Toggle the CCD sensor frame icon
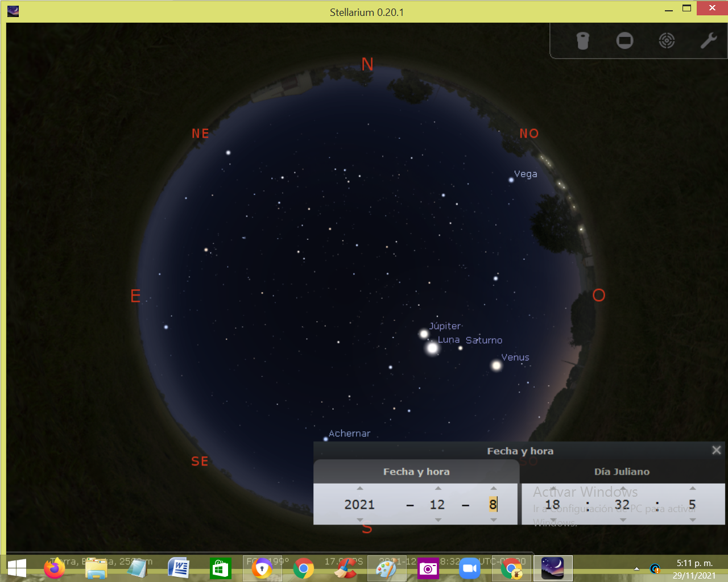This screenshot has width=728, height=582. pos(624,40)
